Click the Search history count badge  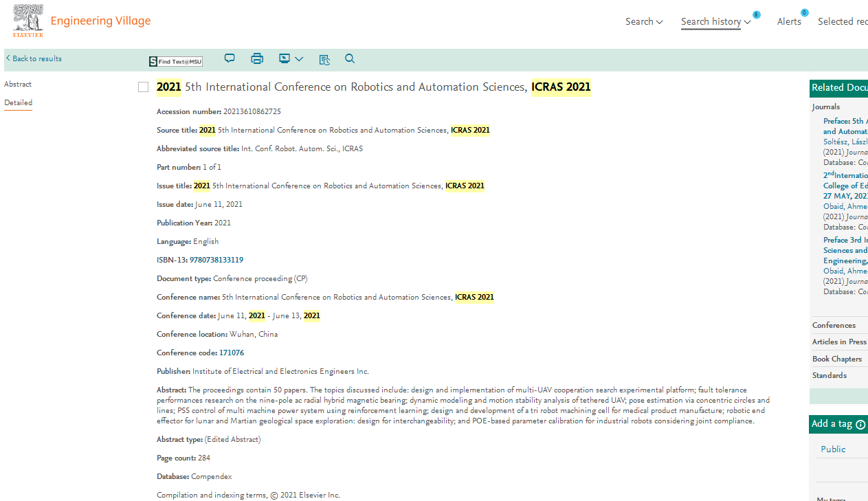click(x=756, y=14)
